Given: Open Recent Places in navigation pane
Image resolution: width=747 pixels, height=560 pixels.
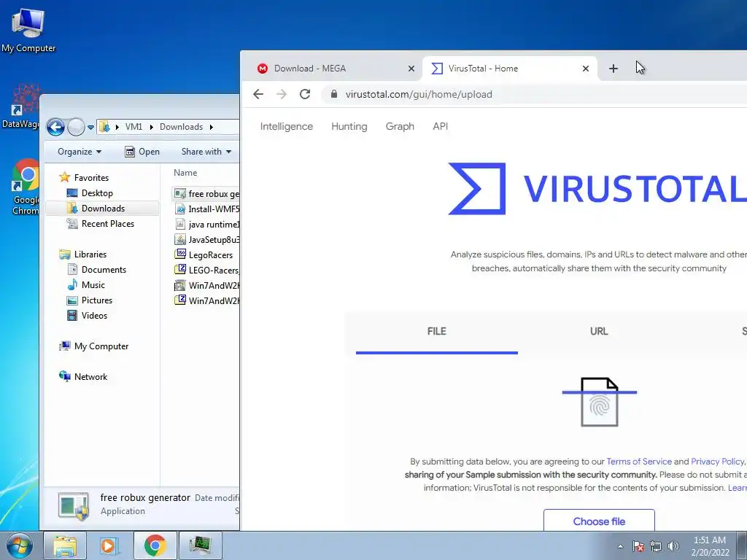Looking at the screenshot, I should [101, 223].
